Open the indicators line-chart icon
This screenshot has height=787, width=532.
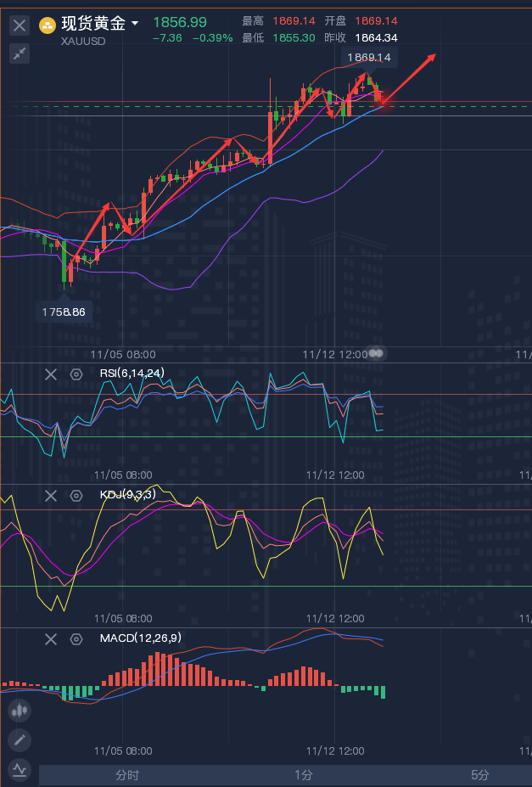click(x=20, y=769)
